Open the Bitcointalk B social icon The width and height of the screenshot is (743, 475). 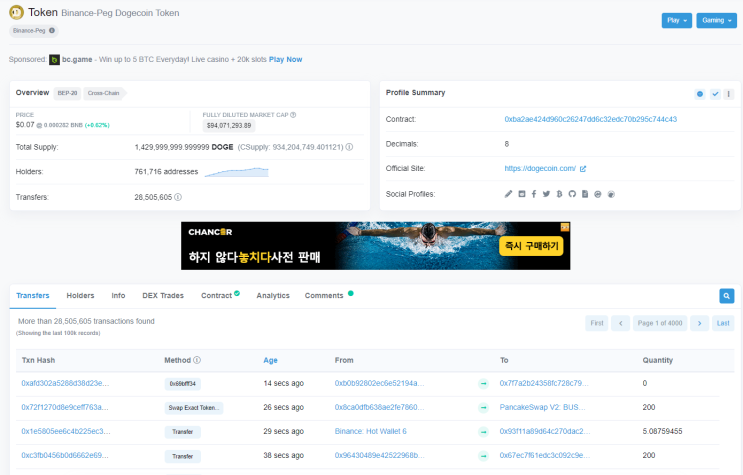pos(559,194)
